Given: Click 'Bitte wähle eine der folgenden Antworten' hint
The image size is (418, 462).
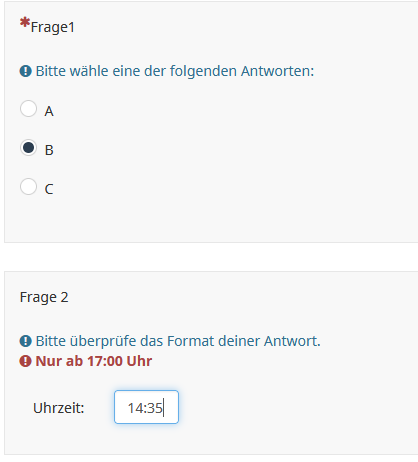Looking at the screenshot, I should tap(175, 71).
